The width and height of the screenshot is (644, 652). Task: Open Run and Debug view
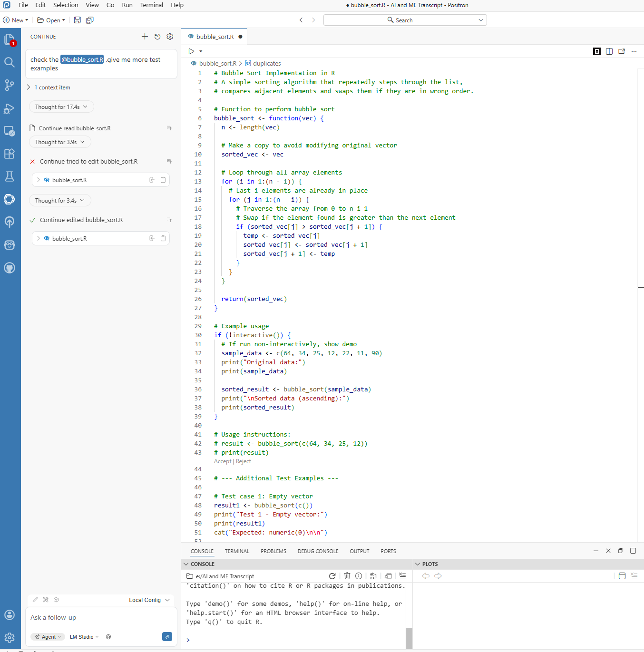coord(9,108)
